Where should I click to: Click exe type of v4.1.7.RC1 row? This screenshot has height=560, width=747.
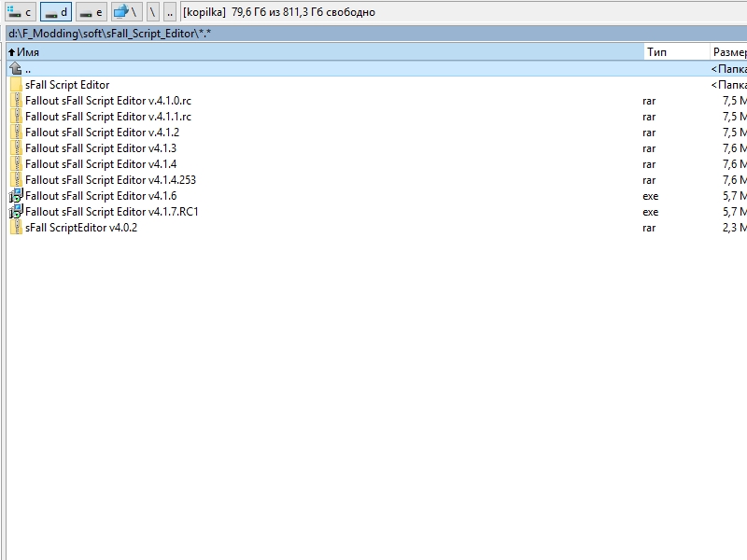pyautogui.click(x=650, y=212)
